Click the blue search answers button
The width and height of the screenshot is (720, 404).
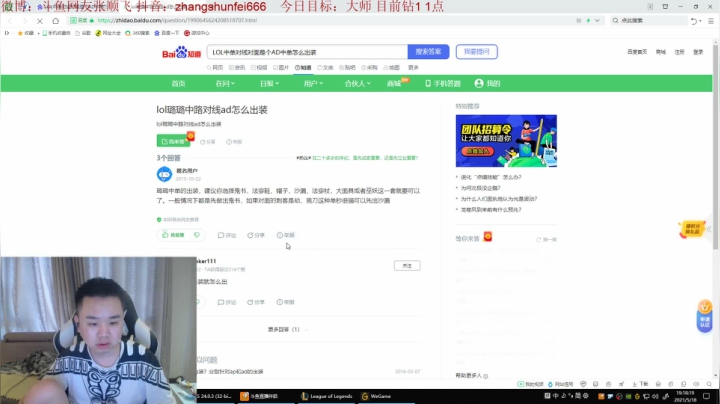pos(428,52)
